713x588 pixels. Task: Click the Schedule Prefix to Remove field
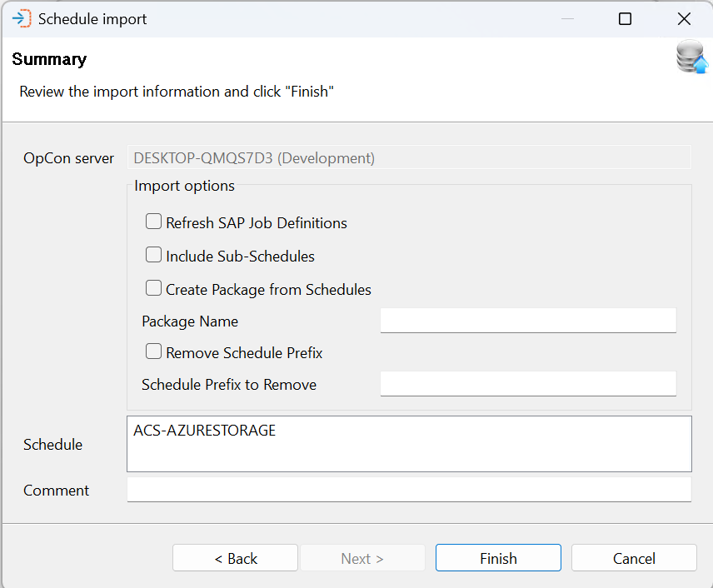point(528,384)
